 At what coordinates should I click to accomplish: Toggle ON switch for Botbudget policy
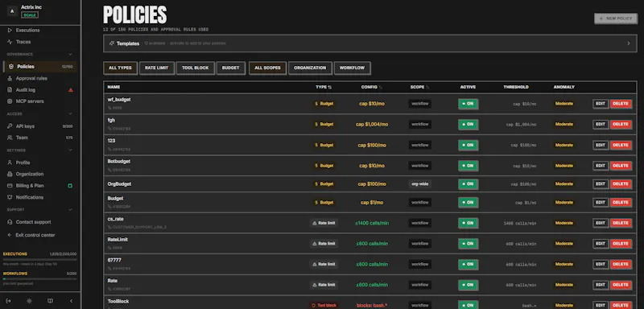point(468,166)
